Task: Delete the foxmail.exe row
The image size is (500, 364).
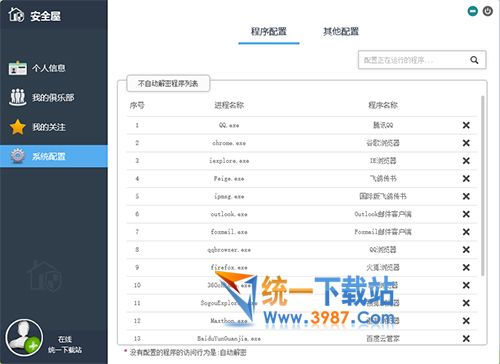Action: tap(466, 232)
